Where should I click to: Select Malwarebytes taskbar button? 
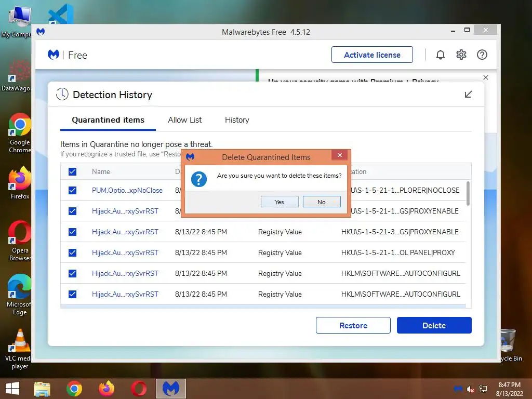[170, 389]
